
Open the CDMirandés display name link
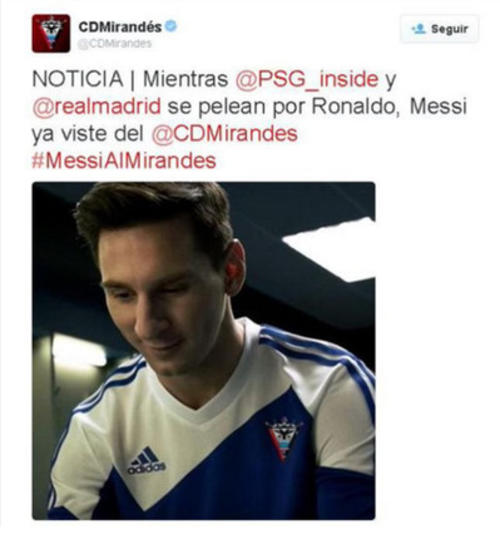point(120,27)
